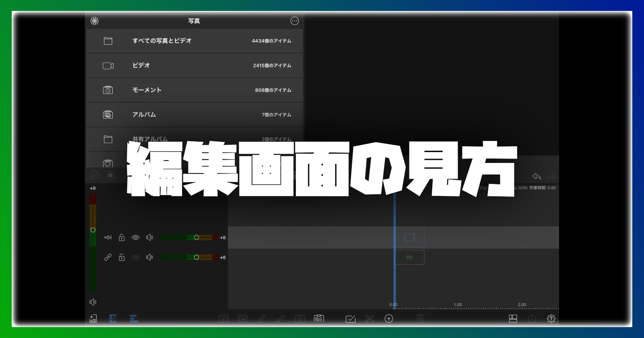Select the camera icon beside ビデオ
644x338 pixels.
pos(108,66)
